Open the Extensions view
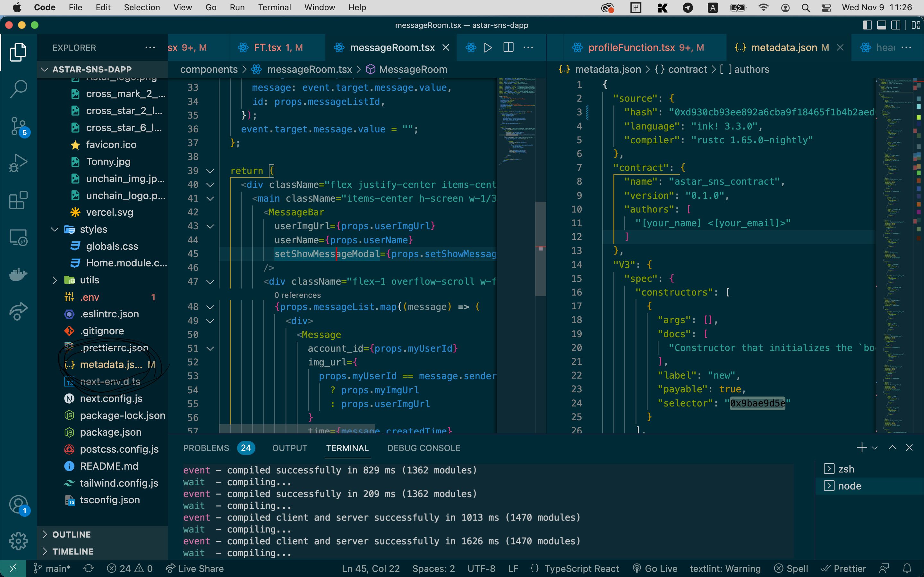The width and height of the screenshot is (924, 577). [x=18, y=200]
